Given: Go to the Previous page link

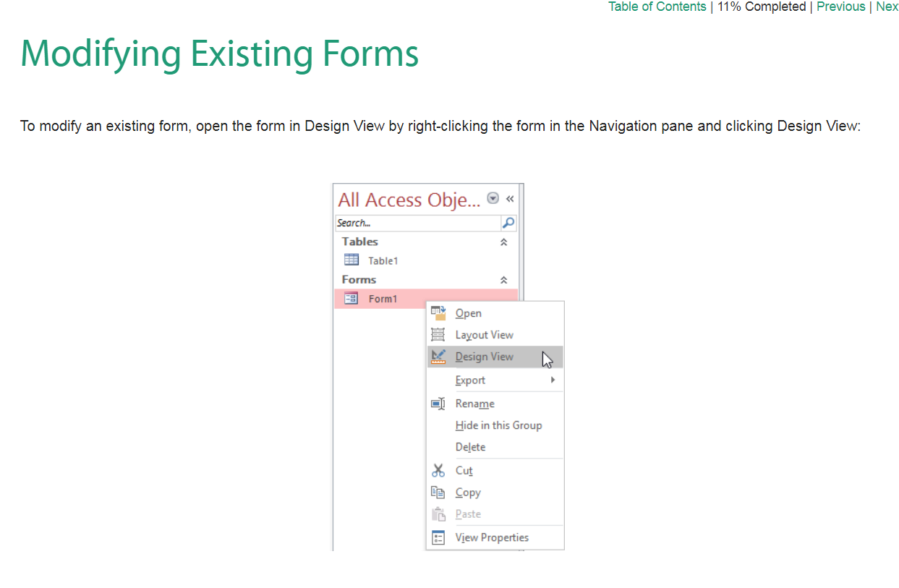Looking at the screenshot, I should point(840,7).
